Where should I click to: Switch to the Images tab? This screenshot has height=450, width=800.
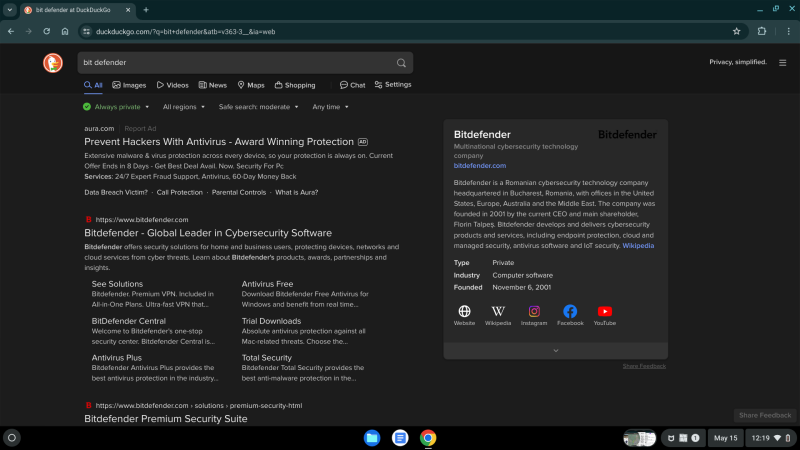pyautogui.click(x=129, y=85)
